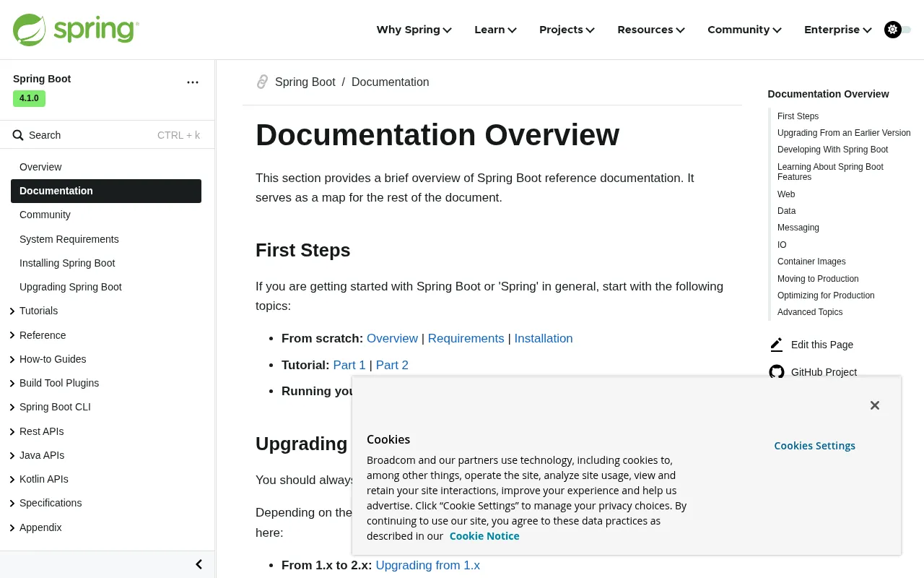
Task: Jump to First Steps in contents
Action: click(x=798, y=116)
